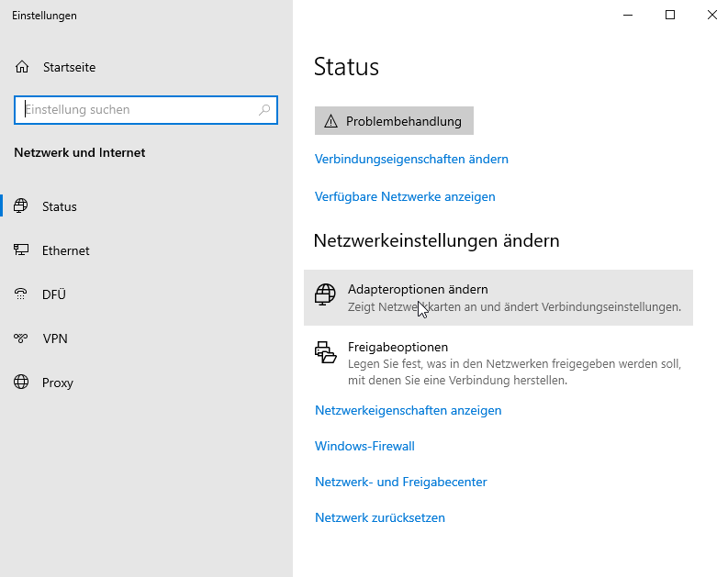Click Netzwerk zurücksetzen link
Viewport: 728px width, 577px height.
tap(380, 517)
